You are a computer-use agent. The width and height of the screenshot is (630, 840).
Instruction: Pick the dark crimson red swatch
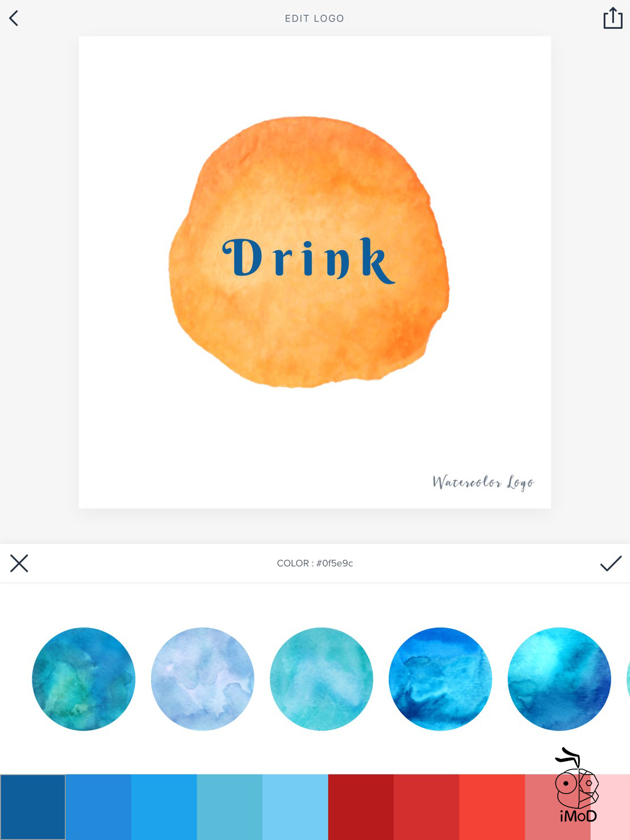(361, 806)
